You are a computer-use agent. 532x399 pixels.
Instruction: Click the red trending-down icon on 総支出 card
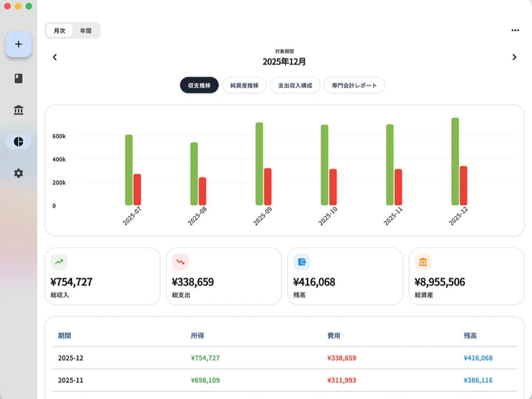point(180,262)
